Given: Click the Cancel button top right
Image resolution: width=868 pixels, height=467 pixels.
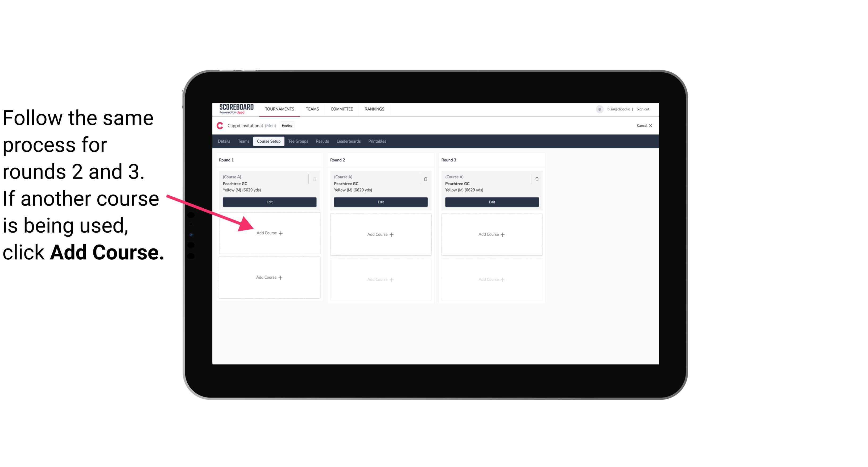Looking at the screenshot, I should pyautogui.click(x=643, y=125).
